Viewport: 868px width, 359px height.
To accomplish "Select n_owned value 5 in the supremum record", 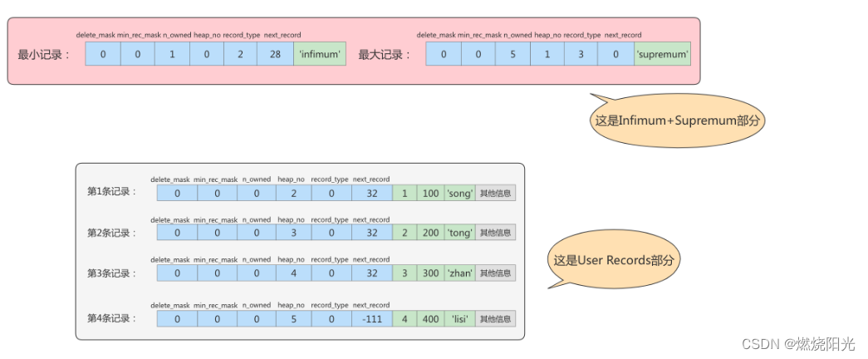I will [512, 54].
